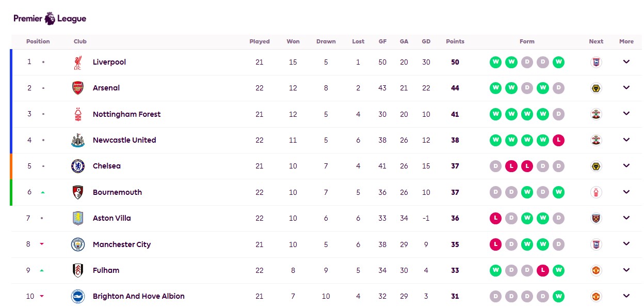Screen dimensions: 644x307
Task: Click Newcastle's red loss form circle
Action: tap(558, 140)
